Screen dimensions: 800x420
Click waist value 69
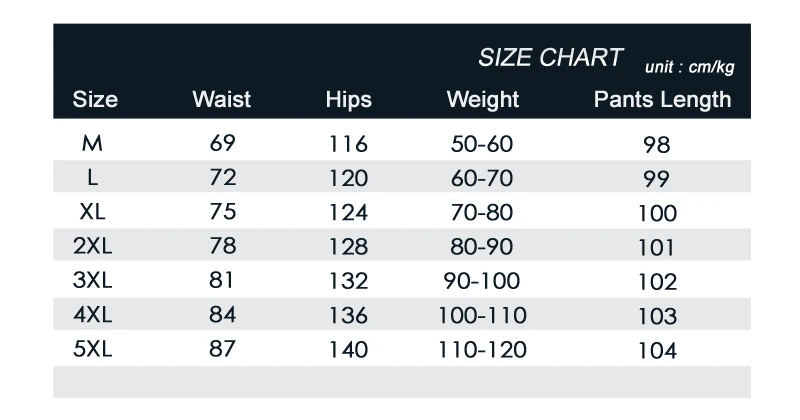(222, 143)
